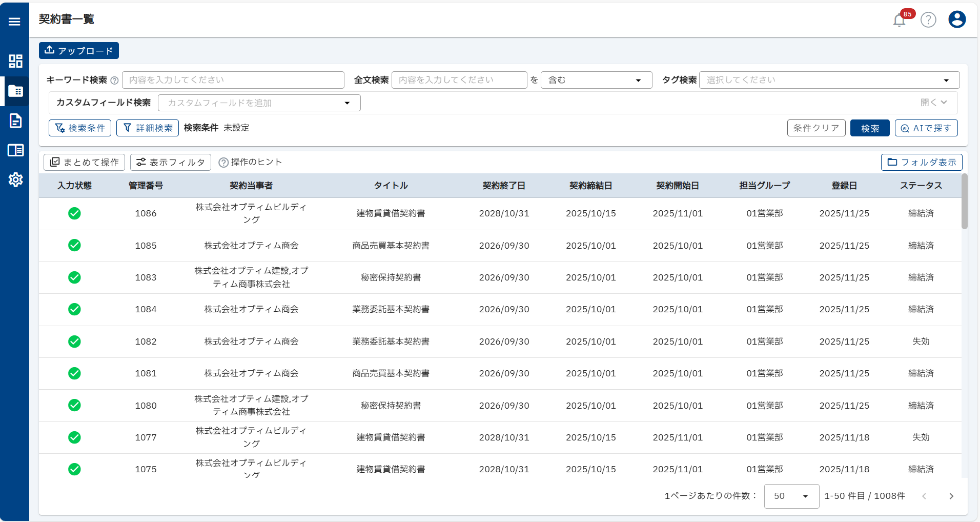This screenshot has height=522, width=980.
Task: Click the document icon in sidebar
Action: (x=15, y=121)
